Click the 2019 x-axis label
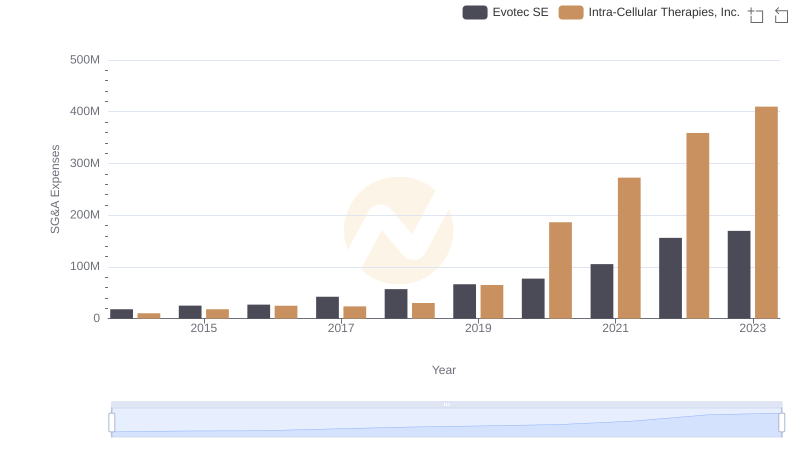Viewport: 800px width, 461px height. point(478,328)
